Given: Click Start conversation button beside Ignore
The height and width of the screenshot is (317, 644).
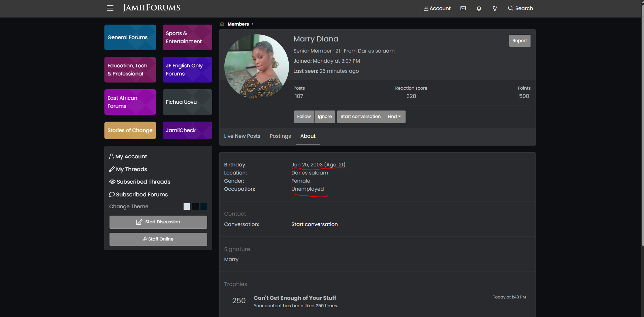Looking at the screenshot, I should 360,117.
